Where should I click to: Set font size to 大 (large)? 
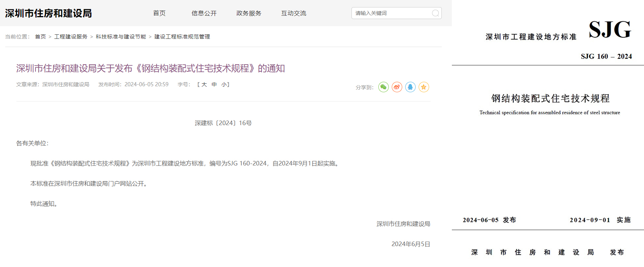pos(204,84)
